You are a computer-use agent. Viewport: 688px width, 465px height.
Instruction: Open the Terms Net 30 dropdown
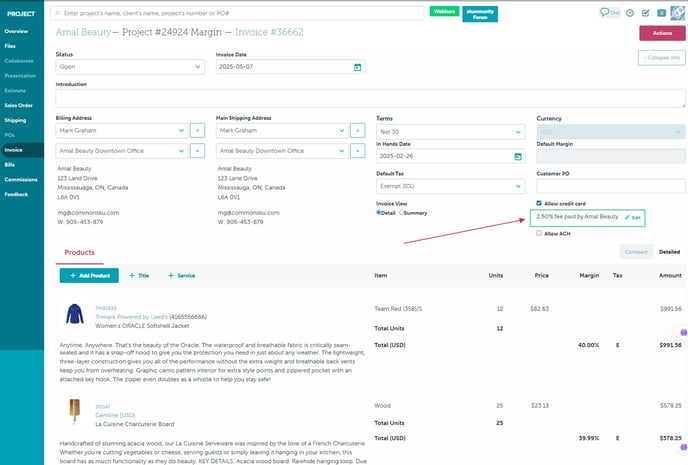pos(450,131)
